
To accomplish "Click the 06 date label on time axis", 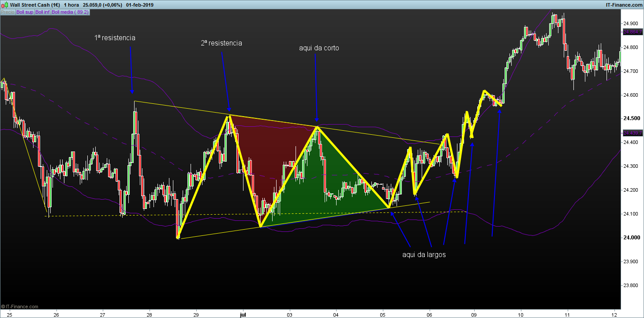I will [x=430, y=315].
